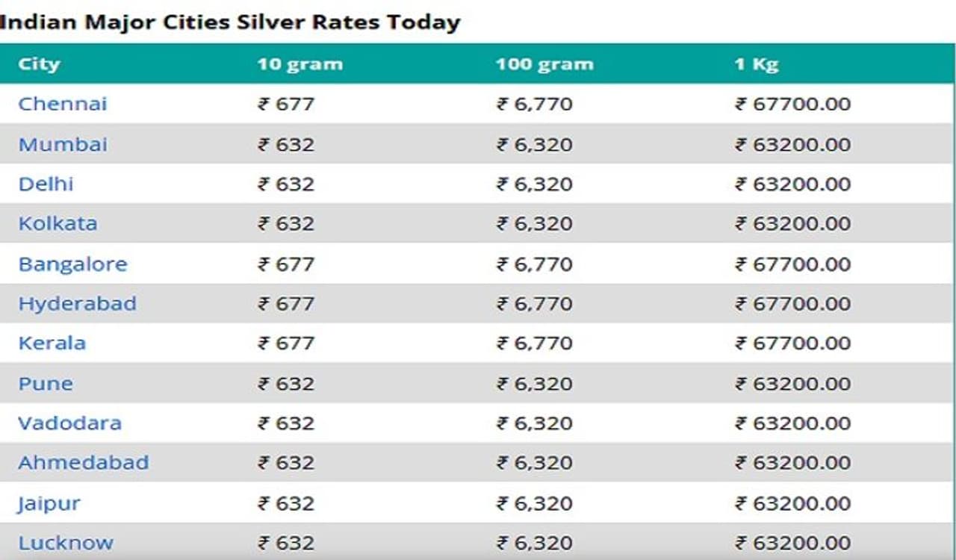Visit the Vadodara link
The image size is (956, 560).
pyautogui.click(x=69, y=423)
